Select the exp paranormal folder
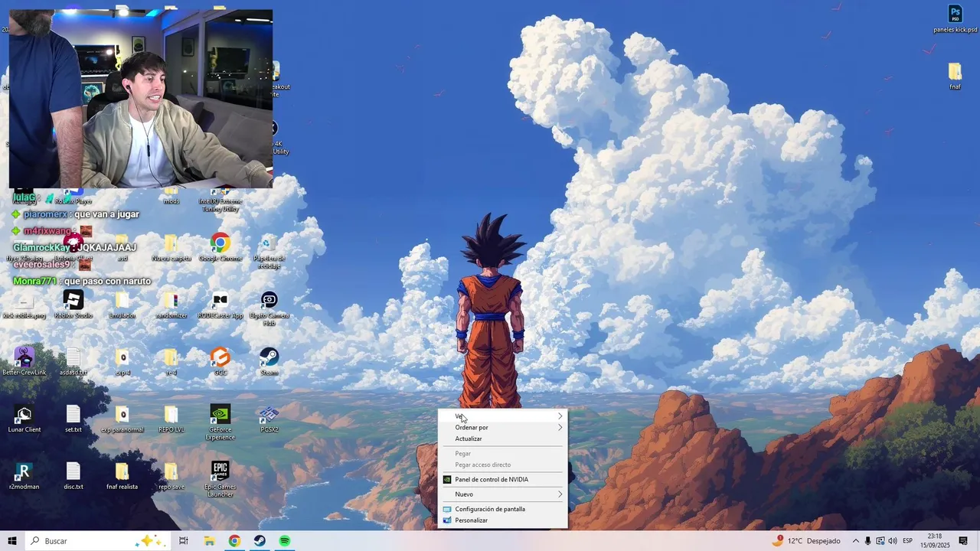 tap(122, 419)
